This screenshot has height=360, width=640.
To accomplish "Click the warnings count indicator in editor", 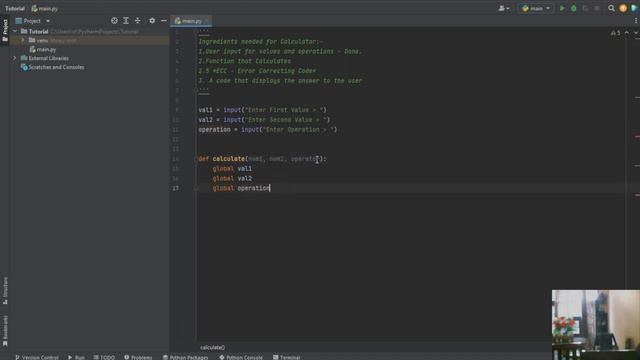I will coord(616,32).
